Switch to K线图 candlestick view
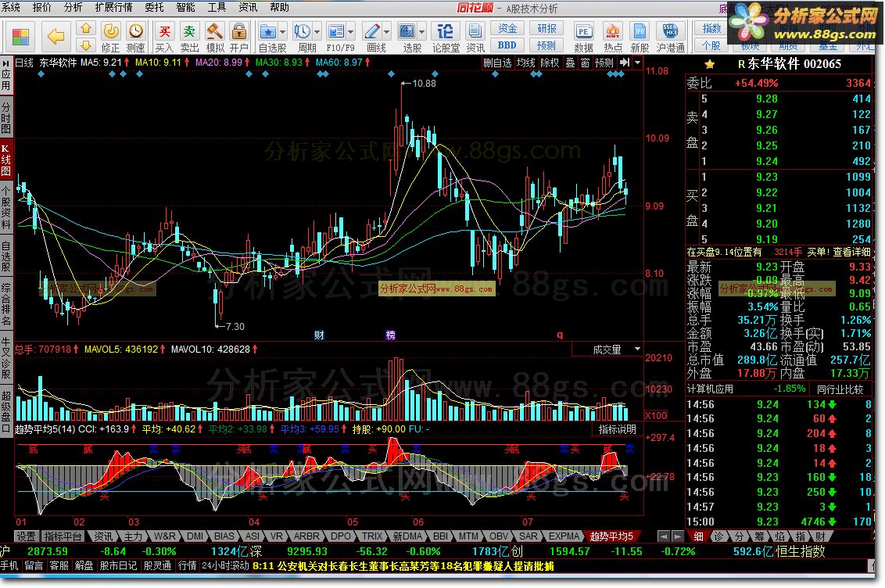This screenshot has width=885, height=588. (x=6, y=160)
